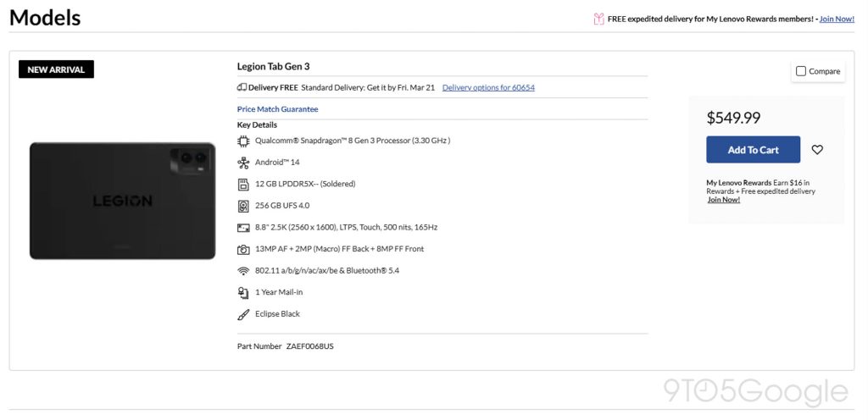This screenshot has width=868, height=420.
Task: Click the delivery truck icon
Action: click(x=242, y=87)
